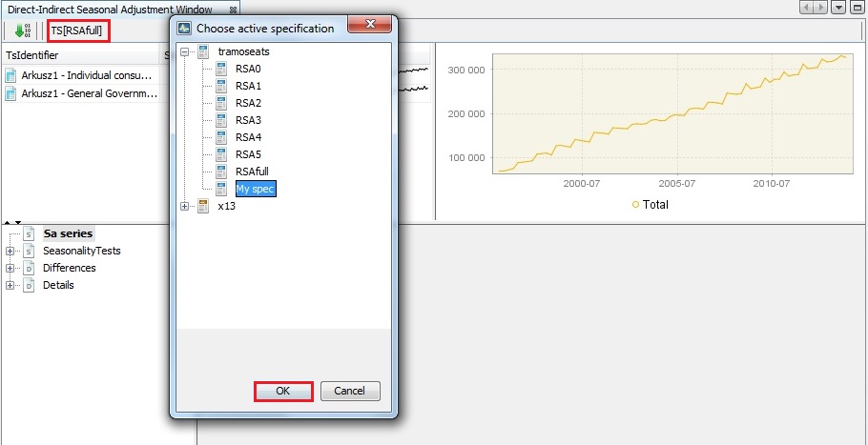Click the Details document icon
The image size is (868, 445).
pos(29,285)
